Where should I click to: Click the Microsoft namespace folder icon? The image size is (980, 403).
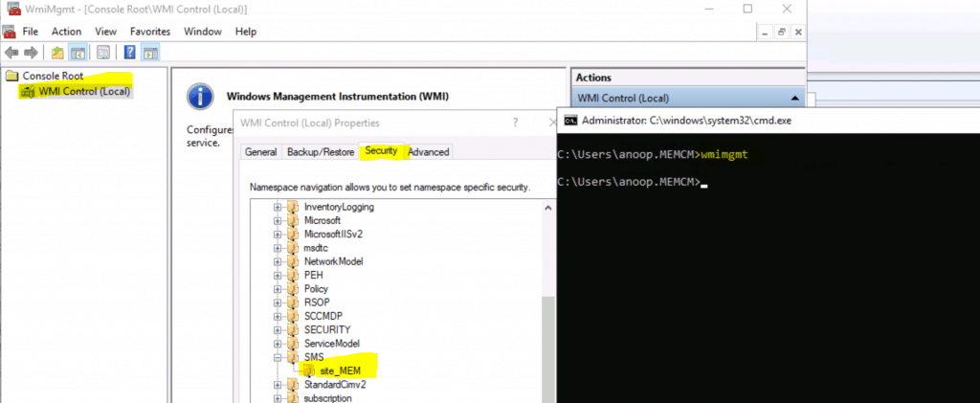point(292,220)
